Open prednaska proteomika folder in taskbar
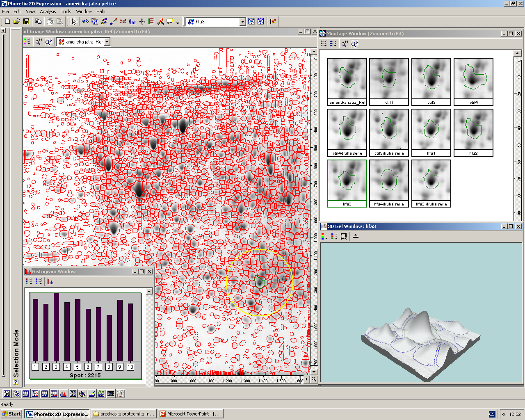The height and width of the screenshot is (420, 525). coord(123,414)
